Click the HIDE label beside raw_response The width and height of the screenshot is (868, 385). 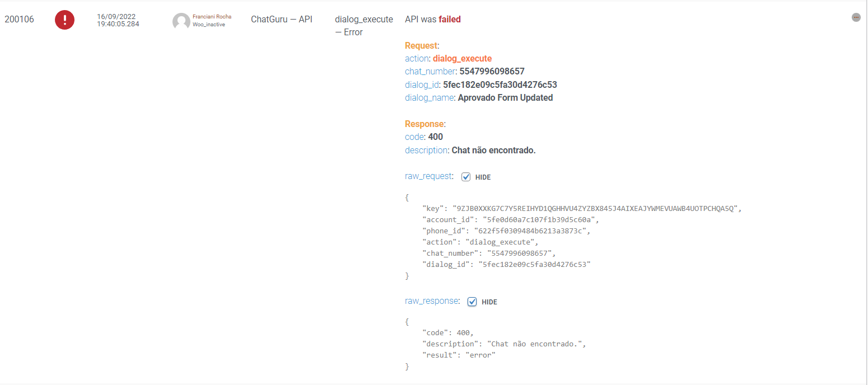(x=489, y=302)
